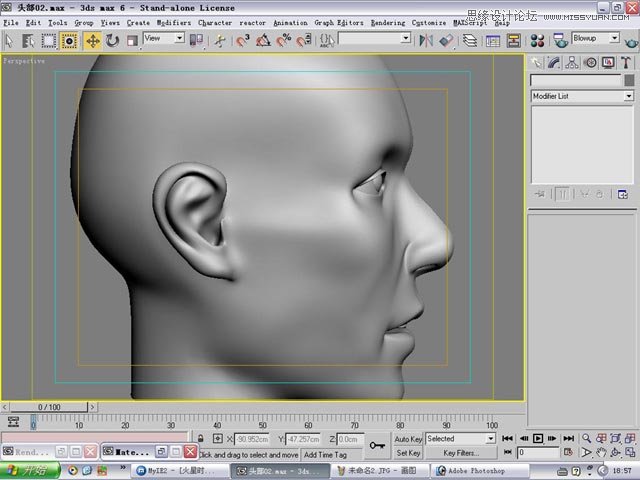Toggle the Percent Snap button
The image size is (640, 480).
[x=284, y=40]
